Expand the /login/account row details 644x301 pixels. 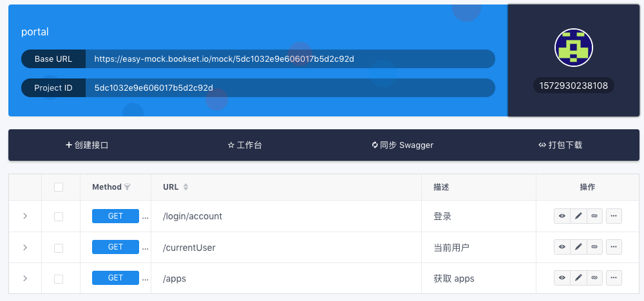click(25, 216)
